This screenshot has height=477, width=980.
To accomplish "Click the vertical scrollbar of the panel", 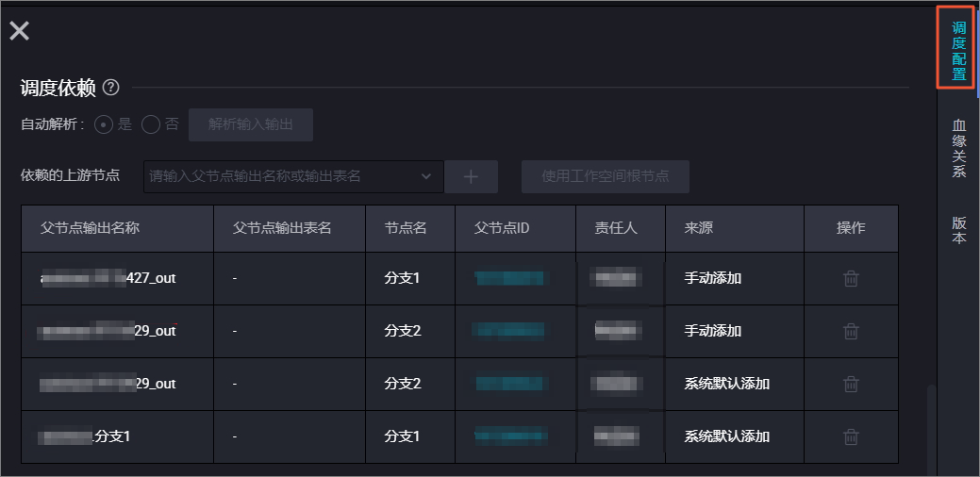I will pyautogui.click(x=931, y=430).
